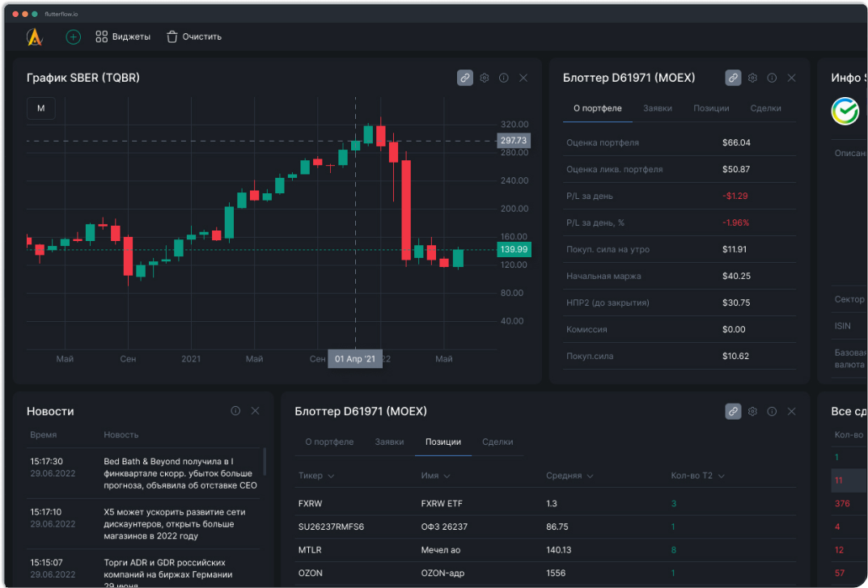Click the НПР2 (до закрытия) value $30.75
The image size is (868, 588).
[736, 302]
